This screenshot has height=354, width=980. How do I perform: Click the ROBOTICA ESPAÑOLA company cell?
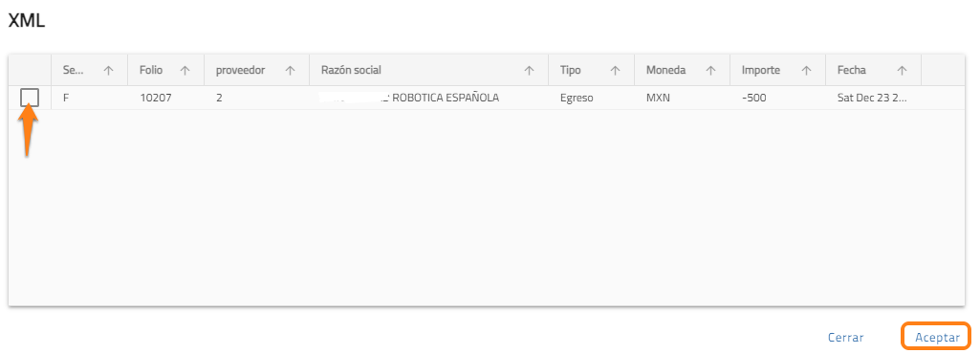[428, 99]
